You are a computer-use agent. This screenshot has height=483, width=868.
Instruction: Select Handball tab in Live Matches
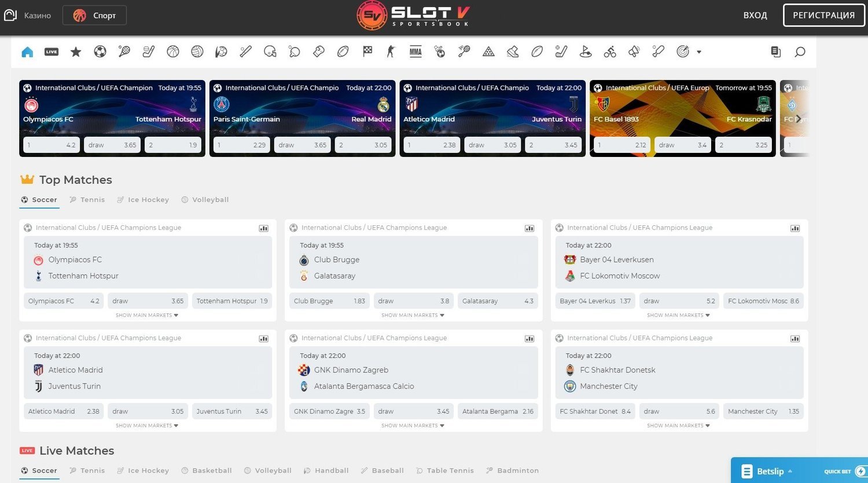tap(326, 471)
